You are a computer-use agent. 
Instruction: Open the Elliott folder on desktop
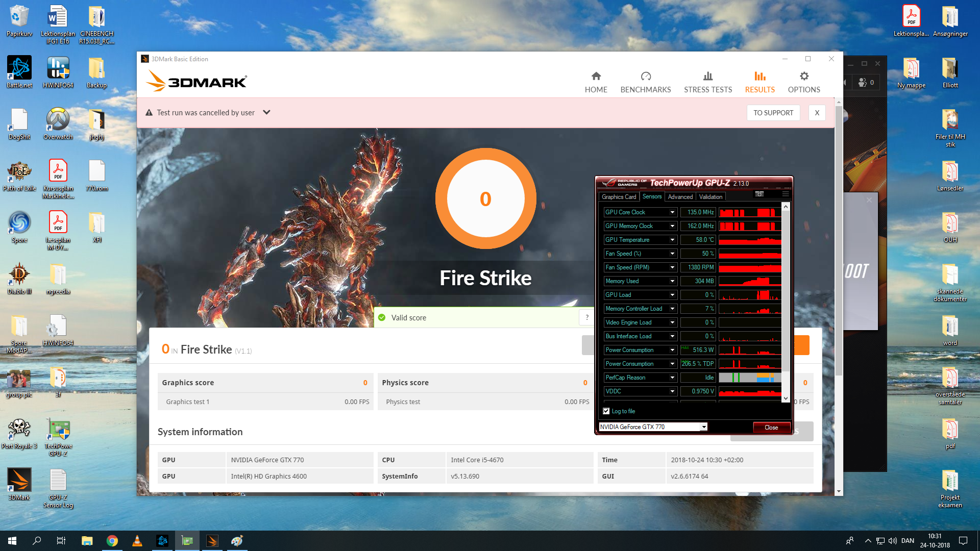click(x=950, y=72)
